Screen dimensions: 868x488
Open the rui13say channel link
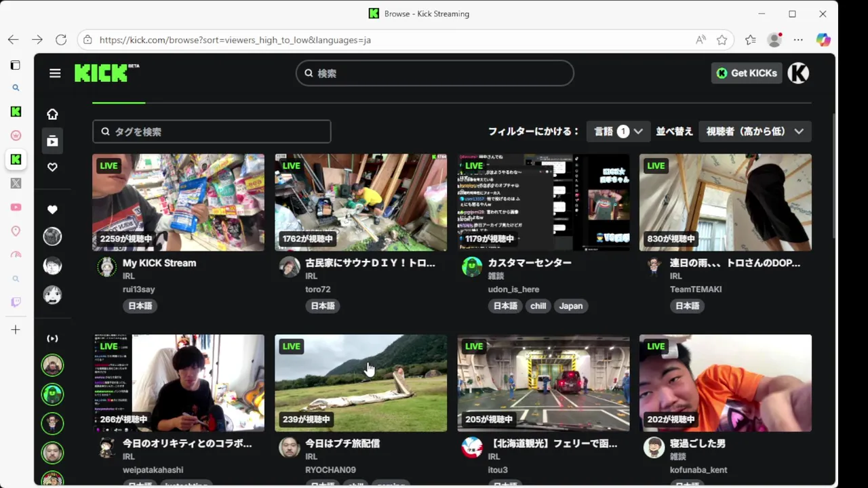(139, 289)
